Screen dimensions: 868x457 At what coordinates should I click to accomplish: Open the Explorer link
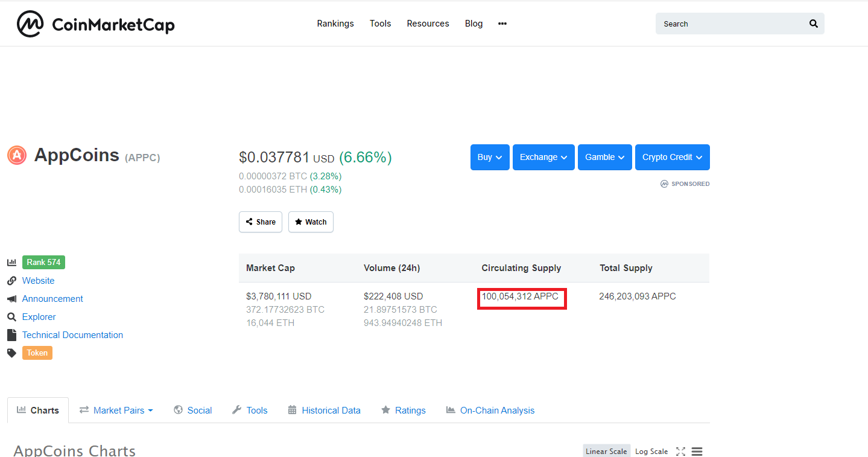point(39,317)
